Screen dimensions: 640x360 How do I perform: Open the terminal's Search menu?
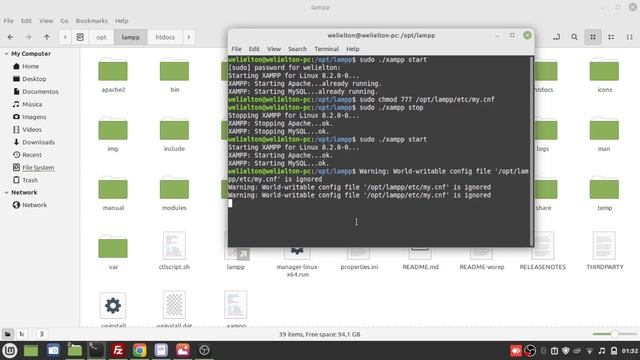pos(297,49)
